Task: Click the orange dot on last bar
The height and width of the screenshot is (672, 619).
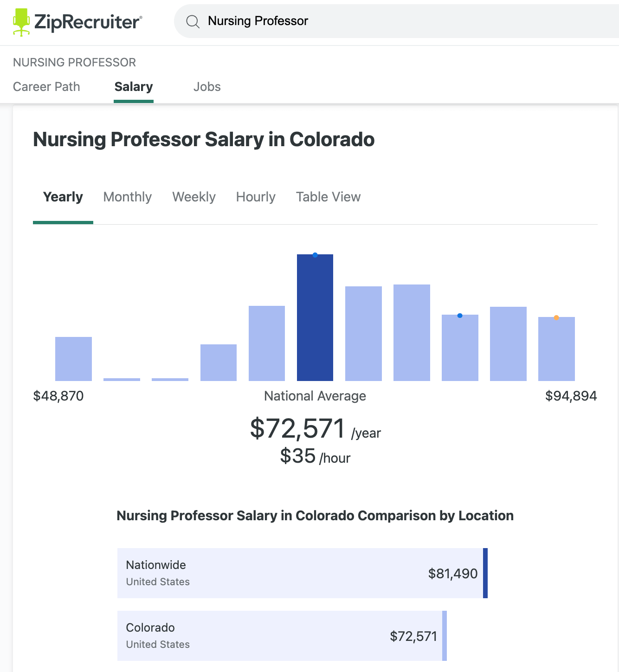Action: (x=556, y=318)
